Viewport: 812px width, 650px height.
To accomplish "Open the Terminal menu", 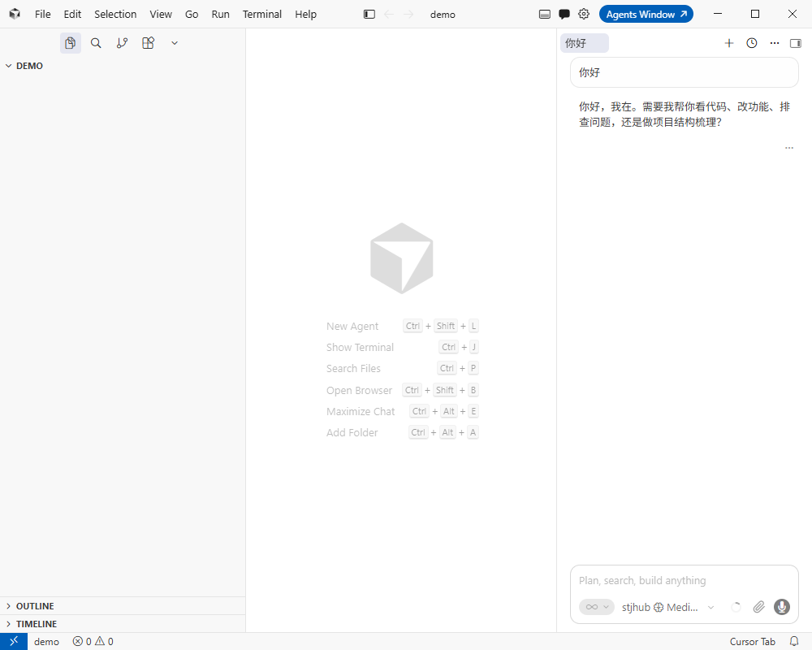I will click(262, 14).
